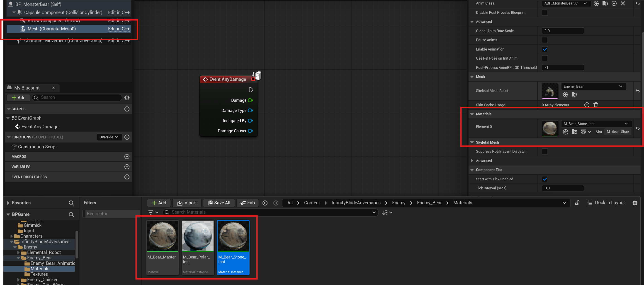Lock the Content Browser with the padlock icon

pyautogui.click(x=577, y=203)
